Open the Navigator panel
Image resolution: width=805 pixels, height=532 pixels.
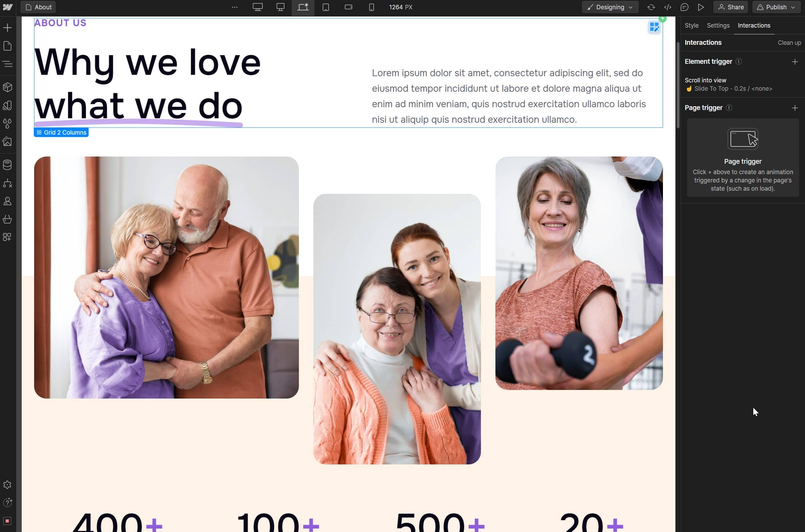click(8, 64)
